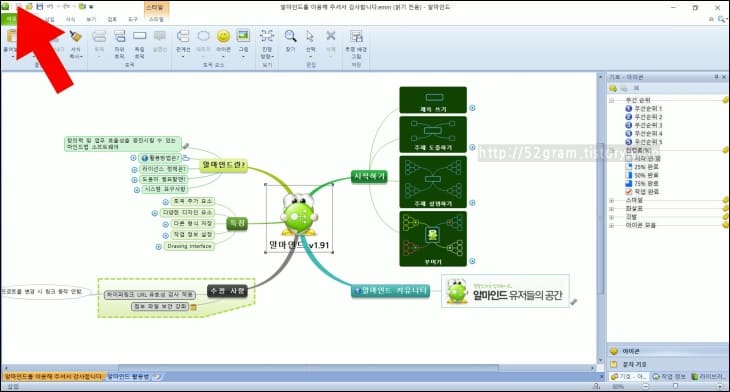Select the 50% 완료 progress marker

pyautogui.click(x=642, y=175)
